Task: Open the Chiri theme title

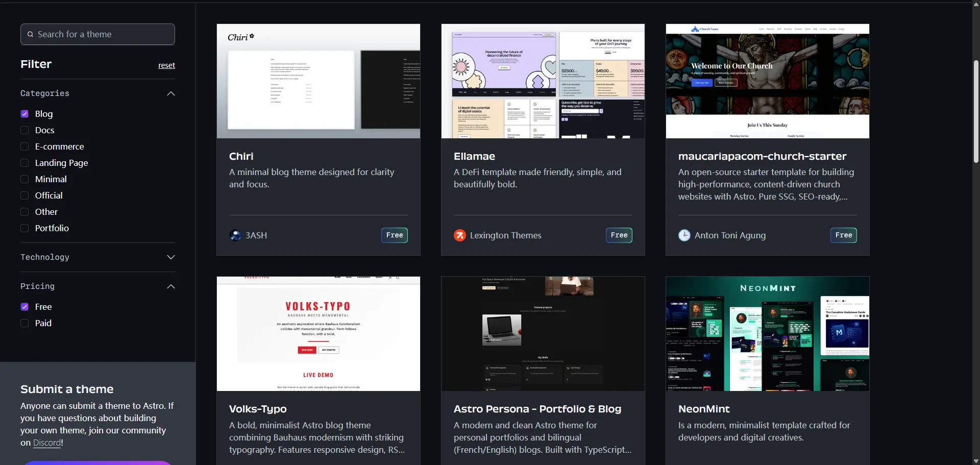Action: tap(241, 156)
